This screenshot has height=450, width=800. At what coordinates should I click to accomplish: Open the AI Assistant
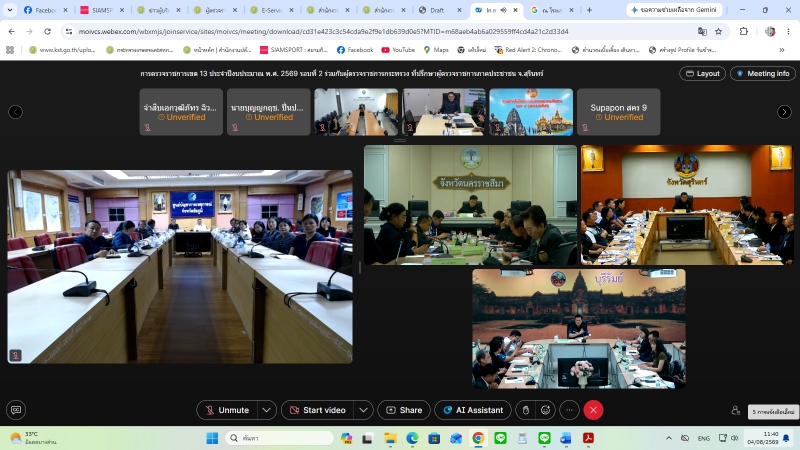click(473, 410)
